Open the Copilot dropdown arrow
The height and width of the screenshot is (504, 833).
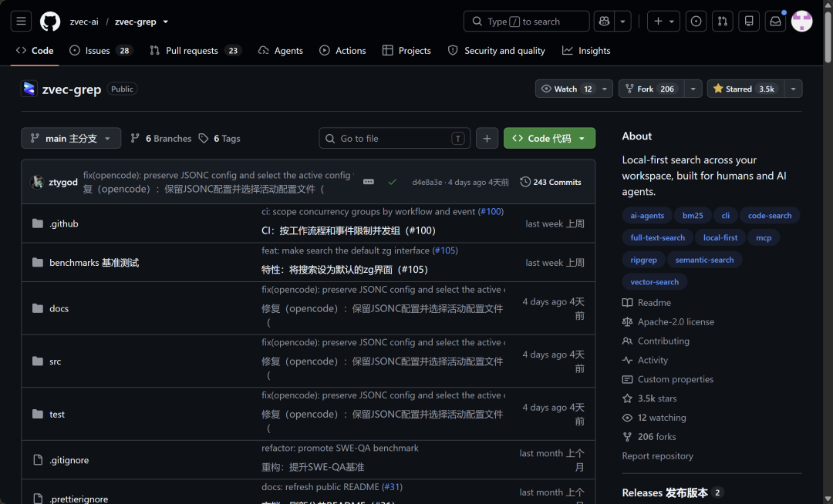coord(622,22)
